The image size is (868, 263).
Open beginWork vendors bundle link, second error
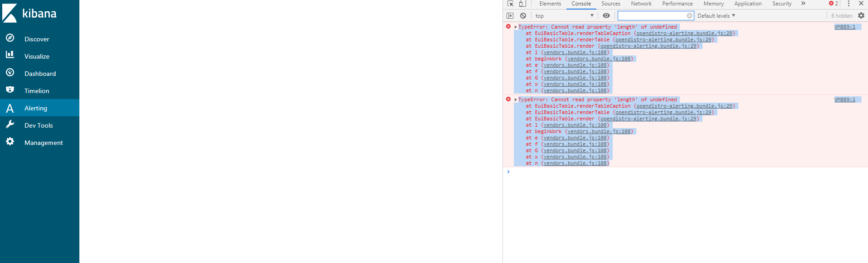[599, 131]
